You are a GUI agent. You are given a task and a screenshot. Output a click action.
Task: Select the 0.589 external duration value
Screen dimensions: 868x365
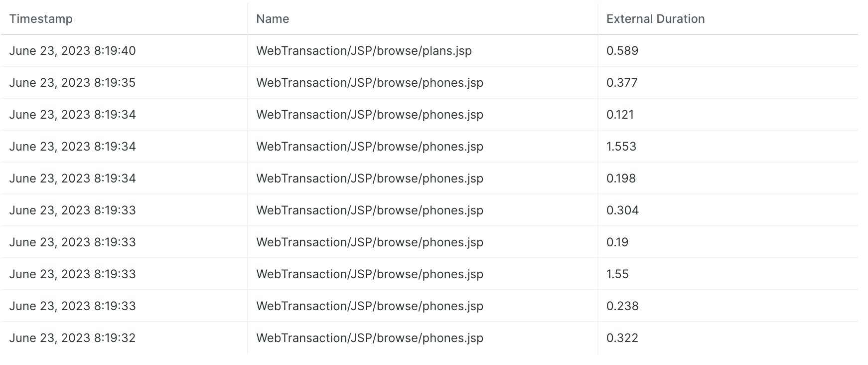tap(622, 51)
